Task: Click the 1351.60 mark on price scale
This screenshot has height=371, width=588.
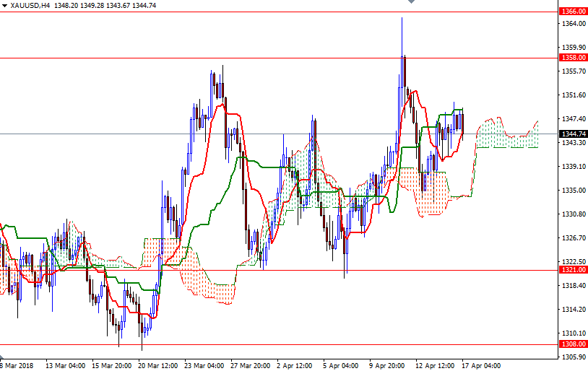Action: 573,95
